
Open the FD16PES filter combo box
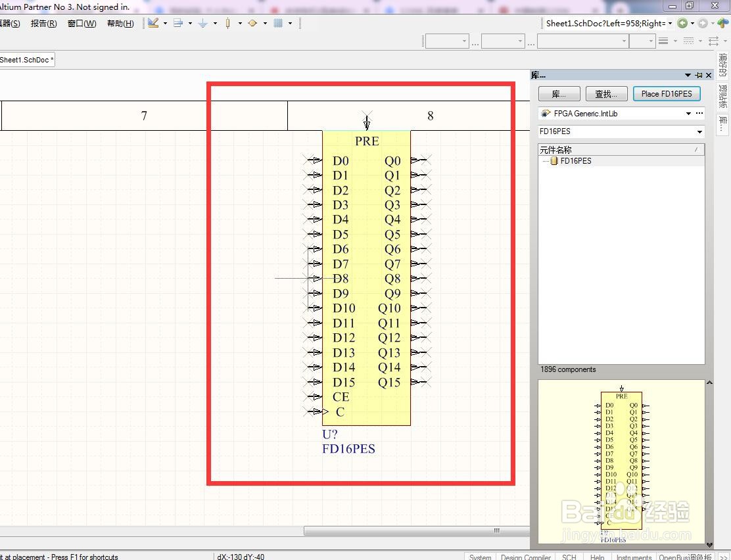click(x=621, y=131)
